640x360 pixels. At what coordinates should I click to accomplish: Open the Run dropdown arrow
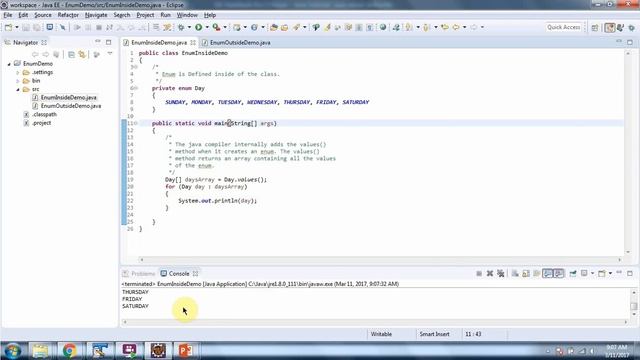click(207, 27)
